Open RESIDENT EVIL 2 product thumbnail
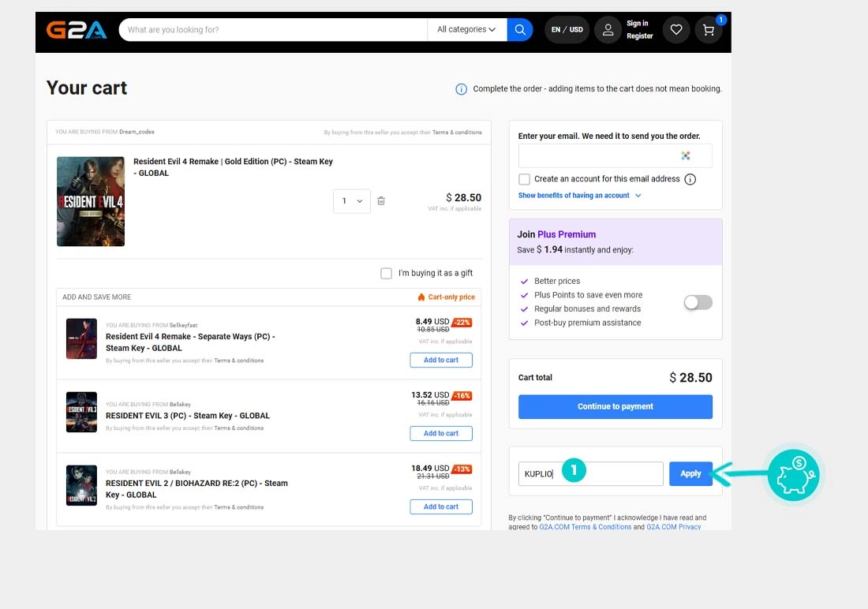Viewport: 868px width, 609px height. click(81, 485)
